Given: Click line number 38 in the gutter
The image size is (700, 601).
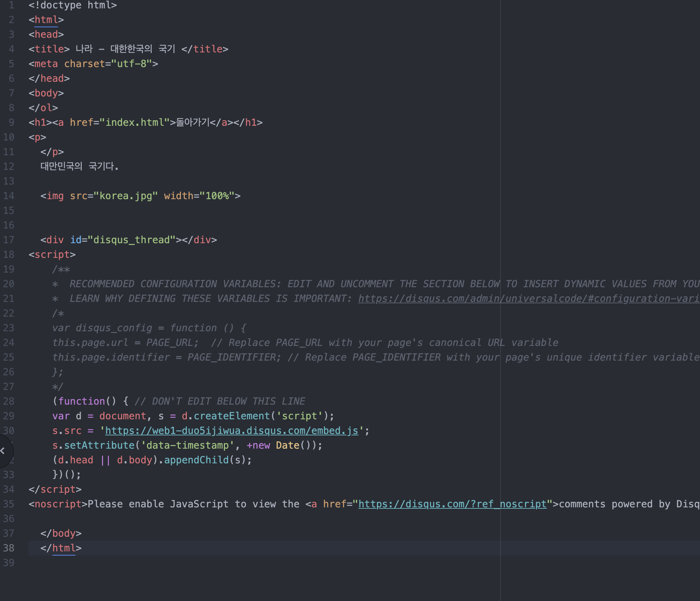Looking at the screenshot, I should click(9, 548).
